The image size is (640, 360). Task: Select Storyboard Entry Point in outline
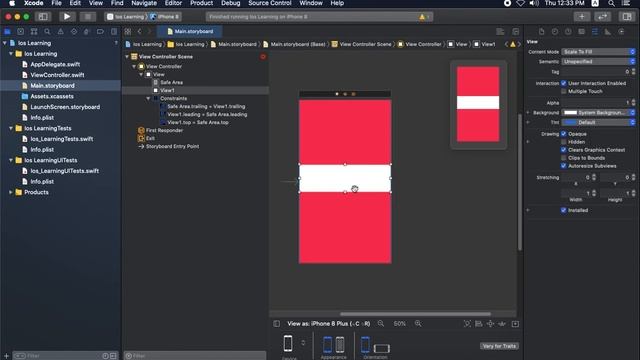tap(173, 146)
